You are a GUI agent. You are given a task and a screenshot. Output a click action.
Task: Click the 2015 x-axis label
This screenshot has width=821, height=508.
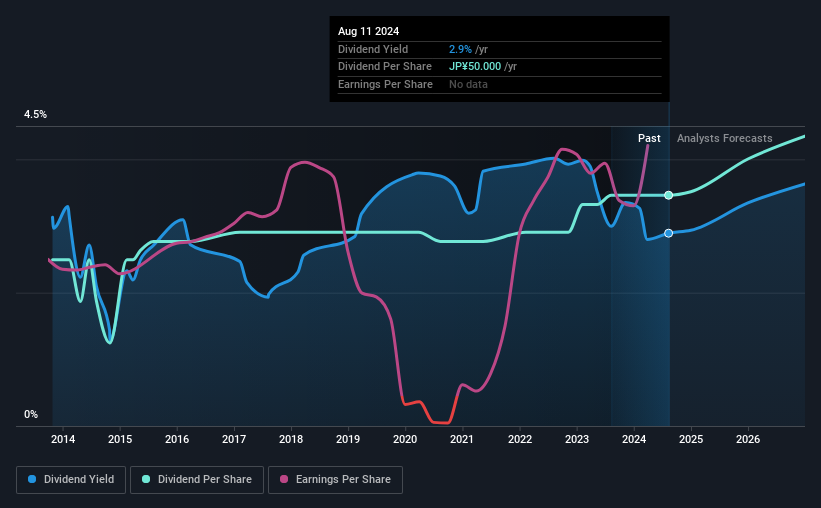[120, 439]
